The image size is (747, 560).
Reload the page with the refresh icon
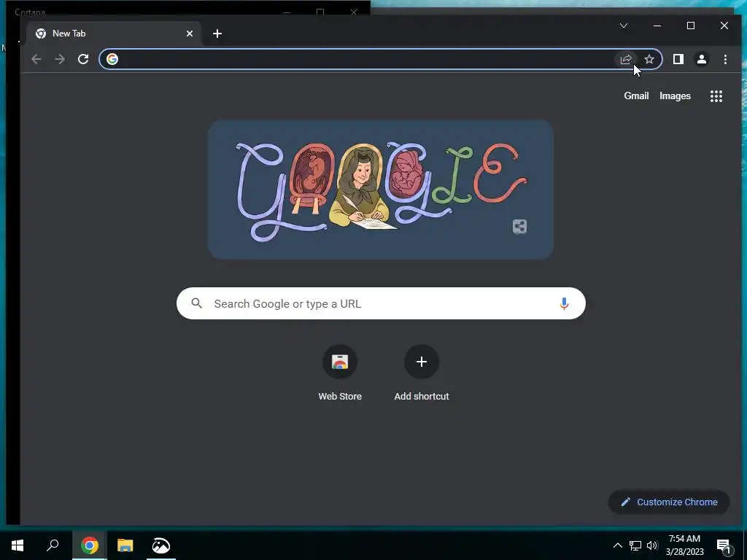[x=83, y=59]
